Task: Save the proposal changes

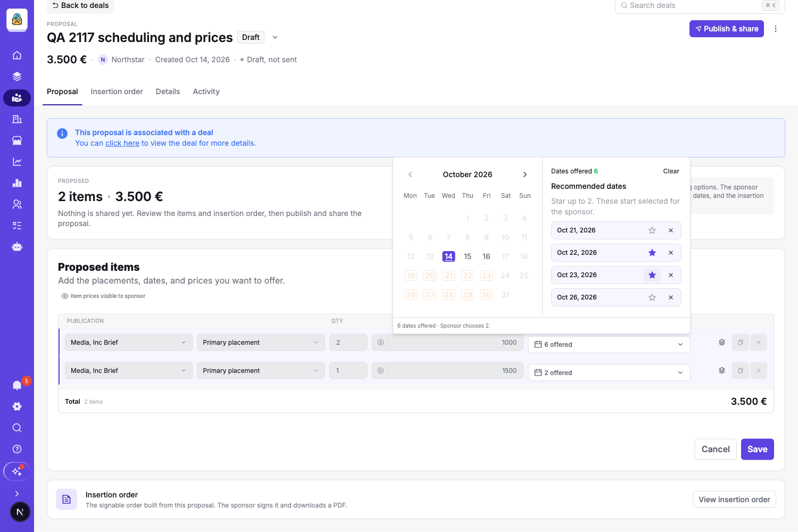Action: 758,449
